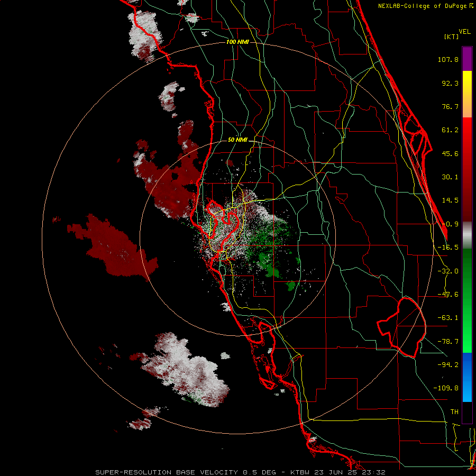The width and height of the screenshot is (476, 476).
Task: Click the -32.0 velocity scale value
Action: tap(448, 271)
